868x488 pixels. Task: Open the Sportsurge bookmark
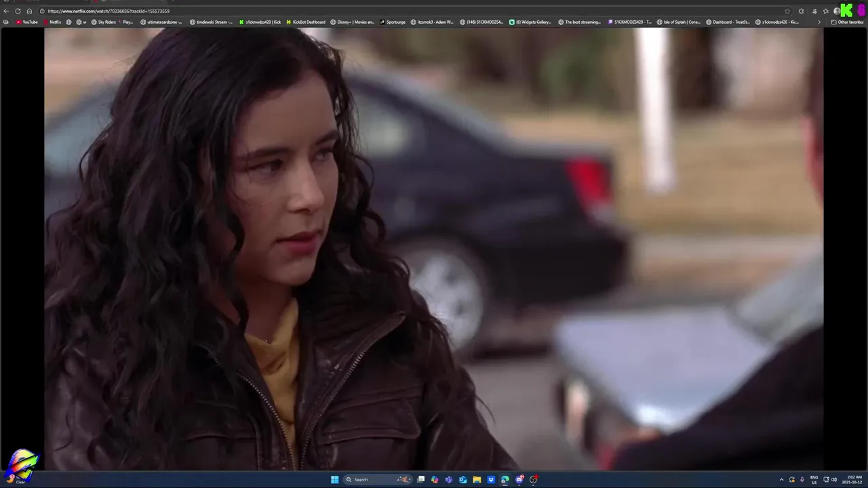click(x=393, y=22)
